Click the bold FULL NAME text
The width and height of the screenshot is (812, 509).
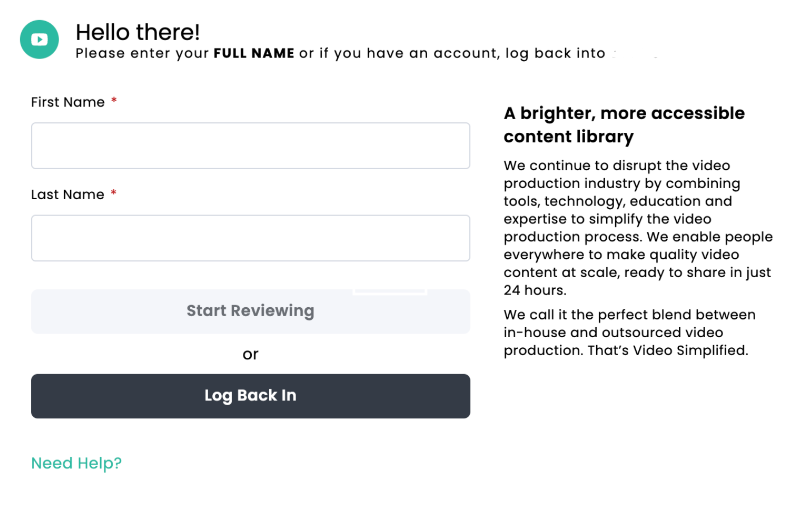254,53
